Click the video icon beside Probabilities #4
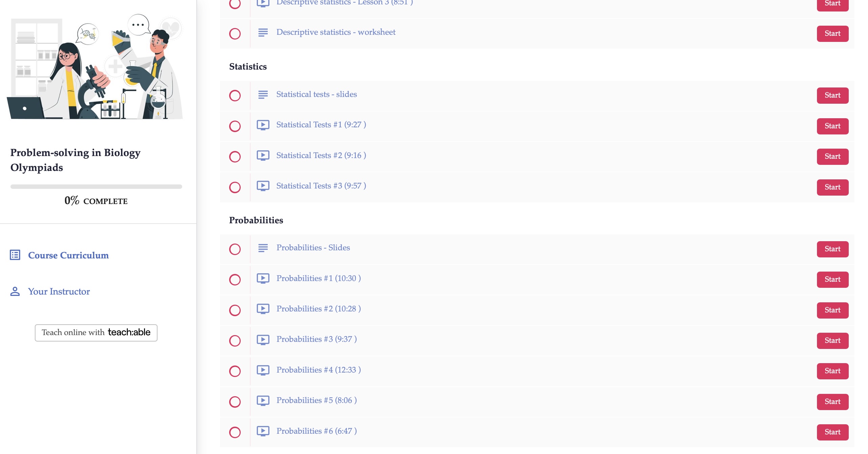Viewport: 868px width, 454px height. 263,370
